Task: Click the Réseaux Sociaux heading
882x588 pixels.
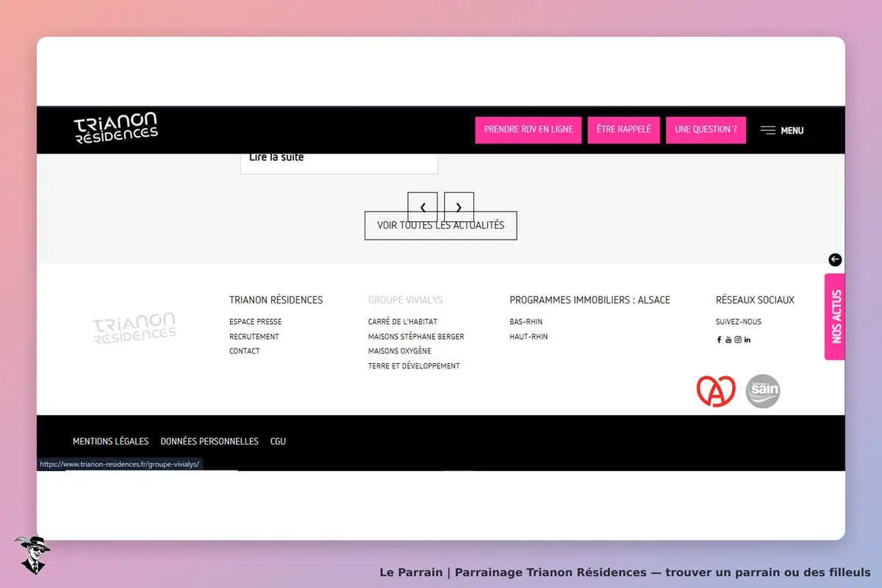Action: coord(755,300)
